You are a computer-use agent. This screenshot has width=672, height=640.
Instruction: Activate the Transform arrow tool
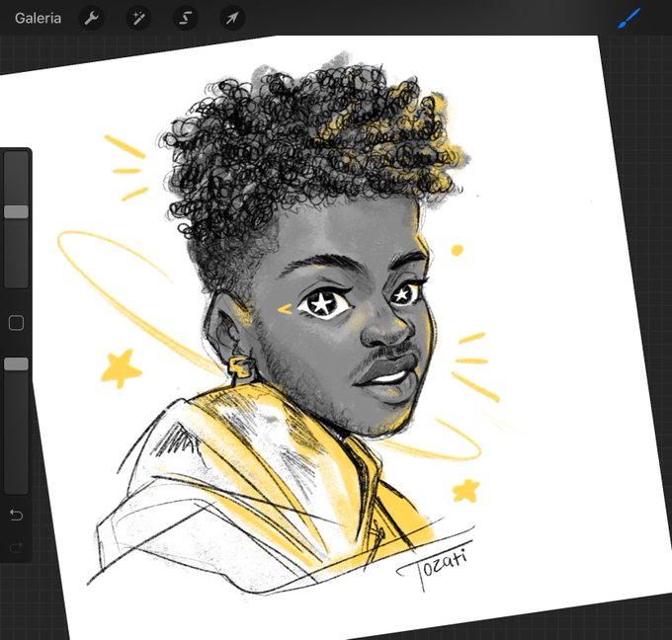232,18
